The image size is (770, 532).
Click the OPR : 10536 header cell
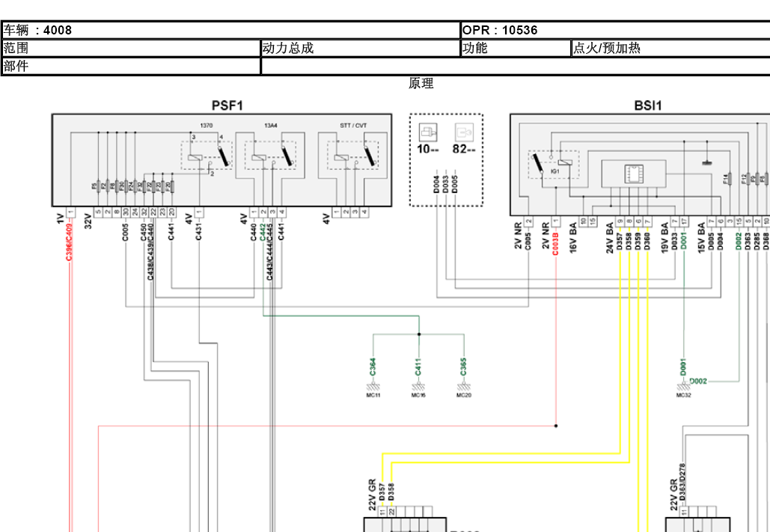point(615,31)
